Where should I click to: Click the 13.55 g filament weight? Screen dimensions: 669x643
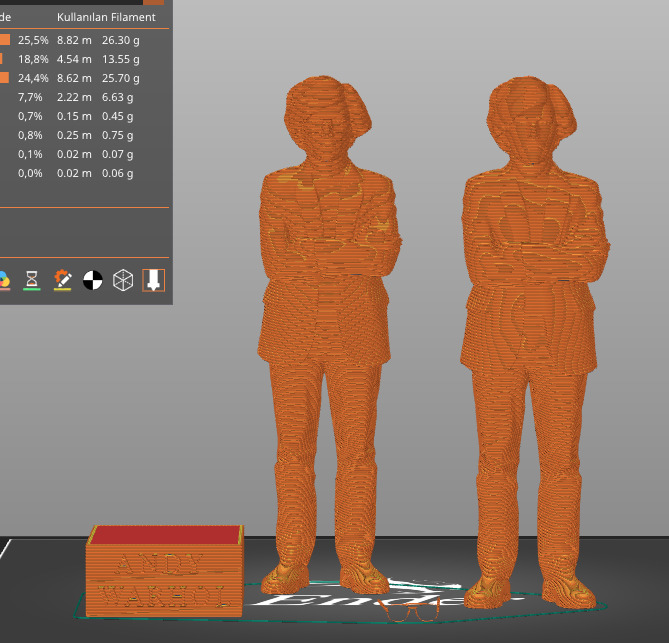[120, 59]
